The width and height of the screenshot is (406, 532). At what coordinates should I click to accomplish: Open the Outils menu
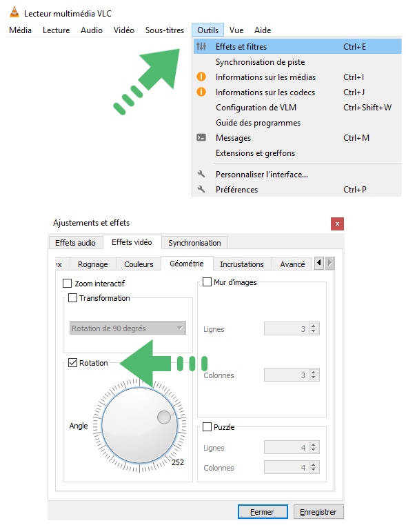(207, 30)
